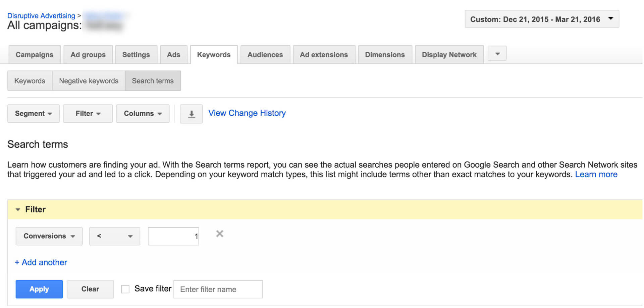Remove the Conversions filter condition
644x308 pixels.
[x=220, y=234]
